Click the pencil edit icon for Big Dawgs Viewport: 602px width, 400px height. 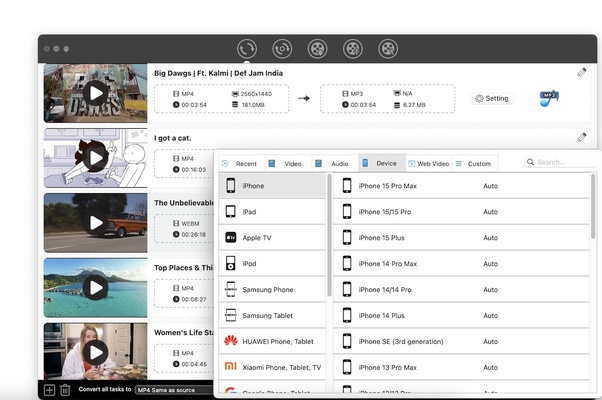tap(582, 72)
